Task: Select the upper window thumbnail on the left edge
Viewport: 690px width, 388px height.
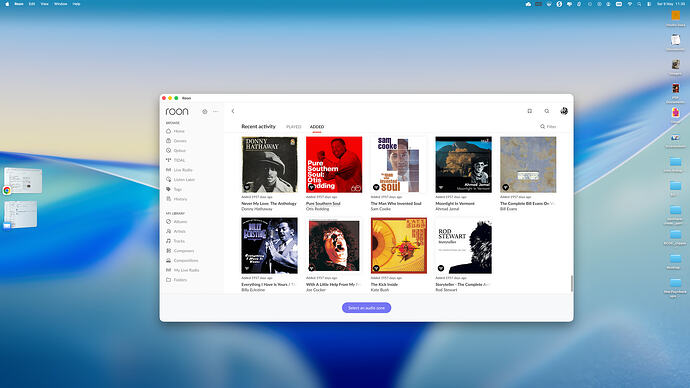Action: pyautogui.click(x=23, y=180)
